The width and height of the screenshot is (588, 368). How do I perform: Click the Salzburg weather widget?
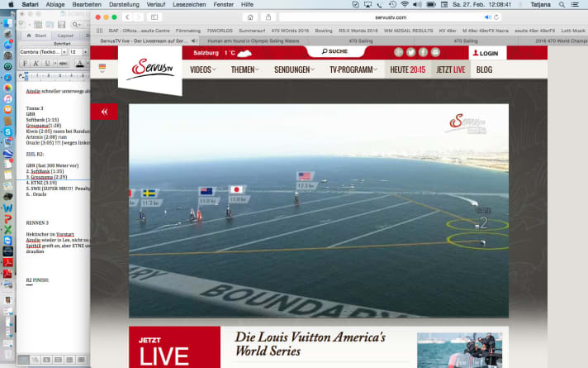[222, 53]
